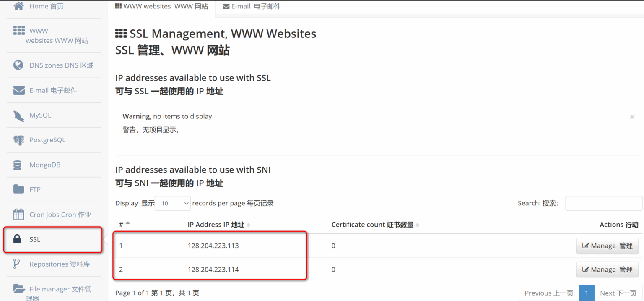The width and height of the screenshot is (644, 301).
Task: Click the E-mail envelope icon in sidebar
Action: (18, 90)
